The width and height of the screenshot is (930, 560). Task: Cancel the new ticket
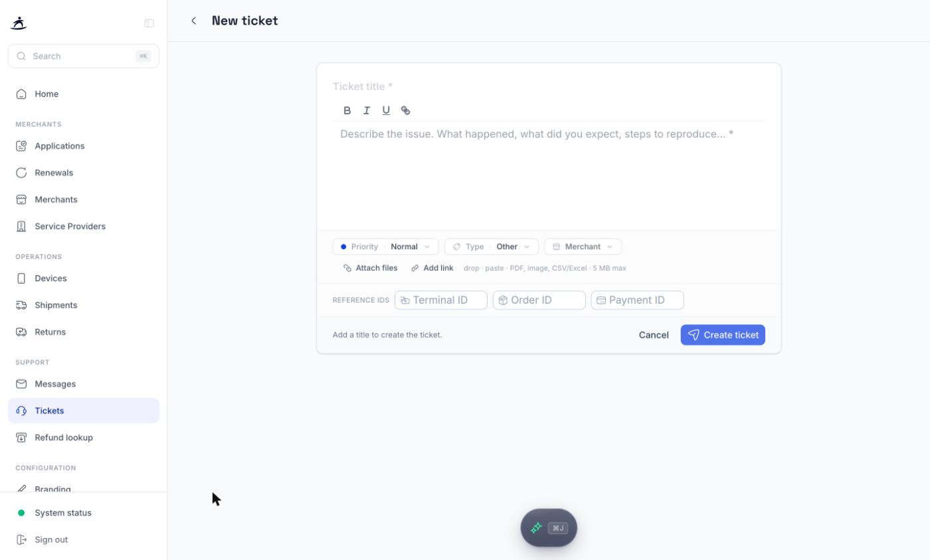tap(654, 335)
